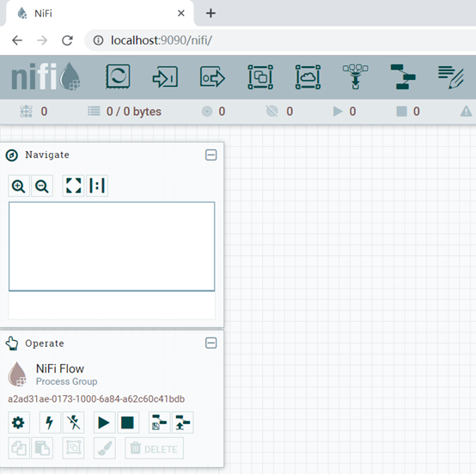
Task: Click the Disable crossed lightning icon
Action: click(x=74, y=422)
